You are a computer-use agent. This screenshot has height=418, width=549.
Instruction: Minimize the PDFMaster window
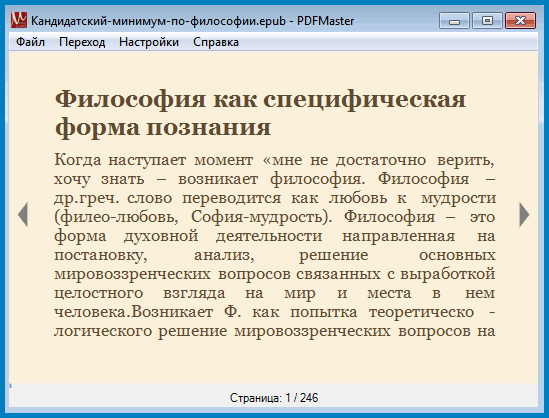click(454, 21)
